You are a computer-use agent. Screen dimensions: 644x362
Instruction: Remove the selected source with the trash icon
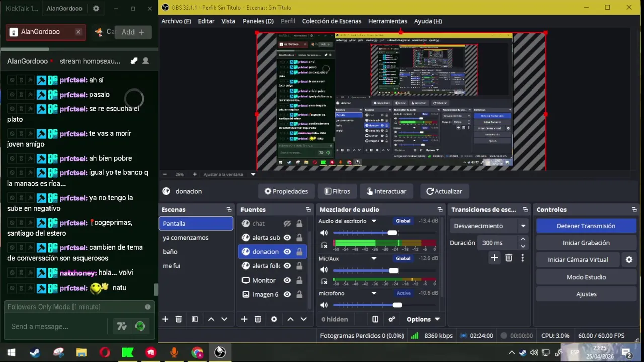pos(258,319)
